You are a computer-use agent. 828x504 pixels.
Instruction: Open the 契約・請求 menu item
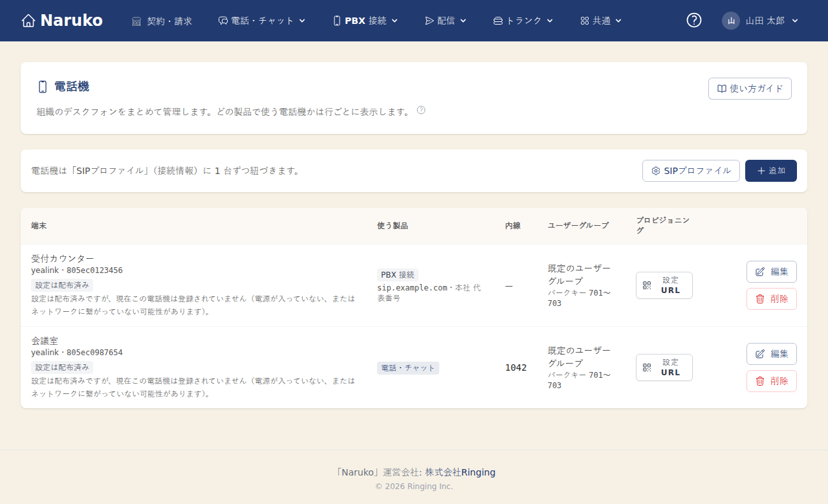162,21
